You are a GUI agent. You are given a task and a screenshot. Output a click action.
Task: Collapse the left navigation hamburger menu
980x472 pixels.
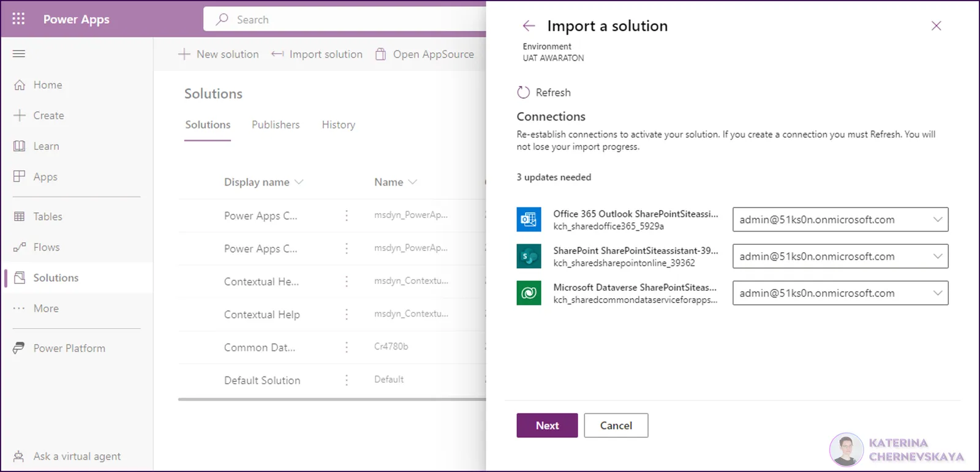tap(19, 54)
